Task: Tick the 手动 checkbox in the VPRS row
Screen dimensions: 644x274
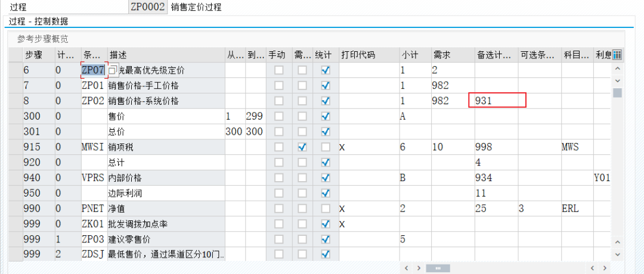Action: pyautogui.click(x=278, y=178)
